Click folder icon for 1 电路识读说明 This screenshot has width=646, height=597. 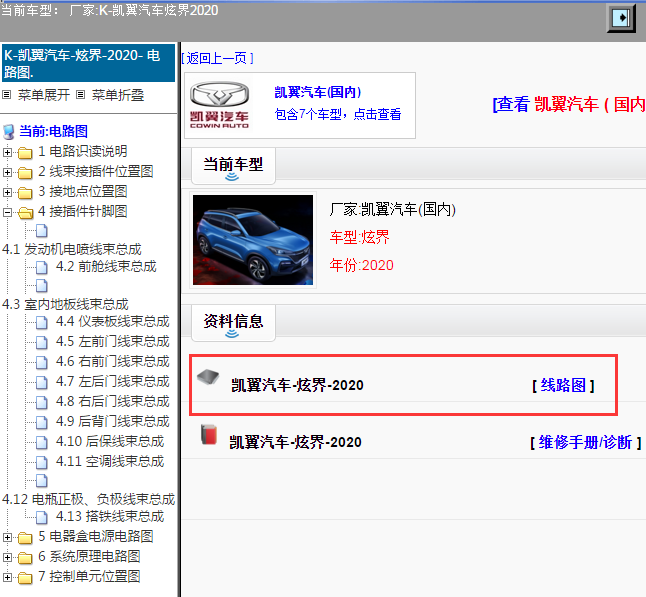tap(25, 152)
